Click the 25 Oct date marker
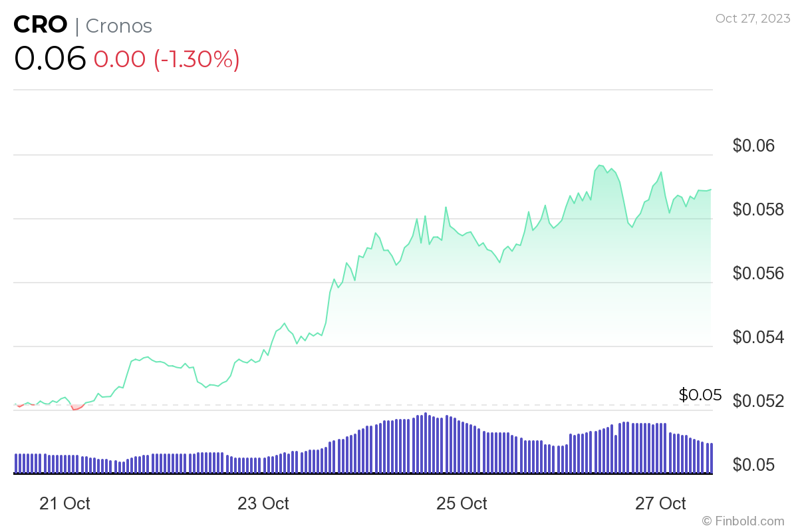Image resolution: width=798 pixels, height=532 pixels. click(x=462, y=503)
